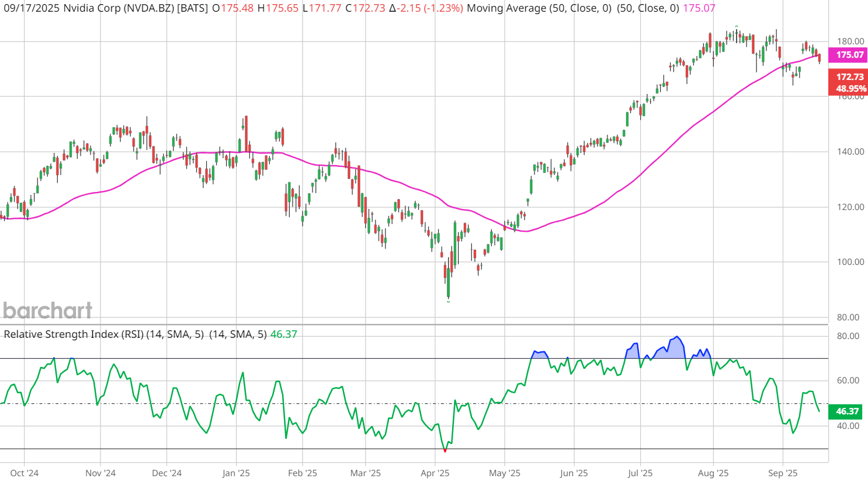Click the change value -2.15 (-1.23%)
The image size is (868, 482).
(426, 8)
